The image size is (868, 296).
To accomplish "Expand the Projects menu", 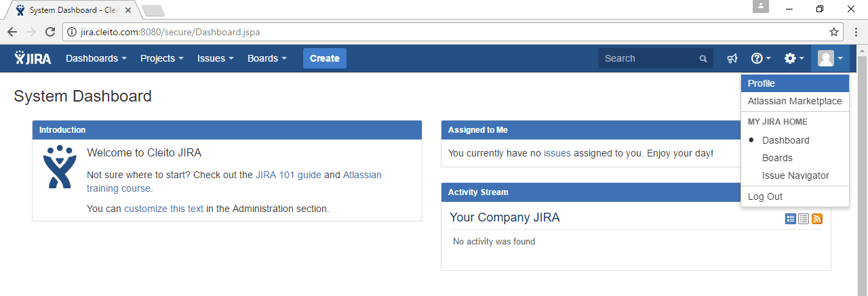I will click(x=162, y=59).
